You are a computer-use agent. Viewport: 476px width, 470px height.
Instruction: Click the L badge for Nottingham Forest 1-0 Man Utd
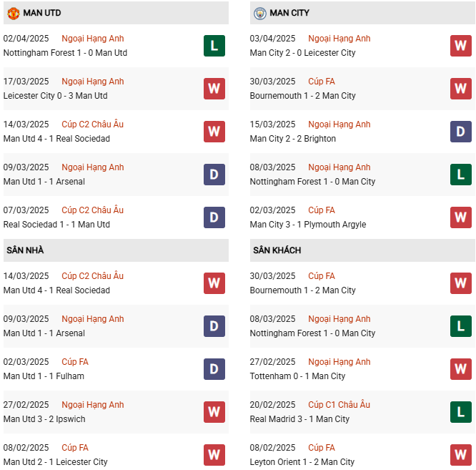(x=214, y=46)
